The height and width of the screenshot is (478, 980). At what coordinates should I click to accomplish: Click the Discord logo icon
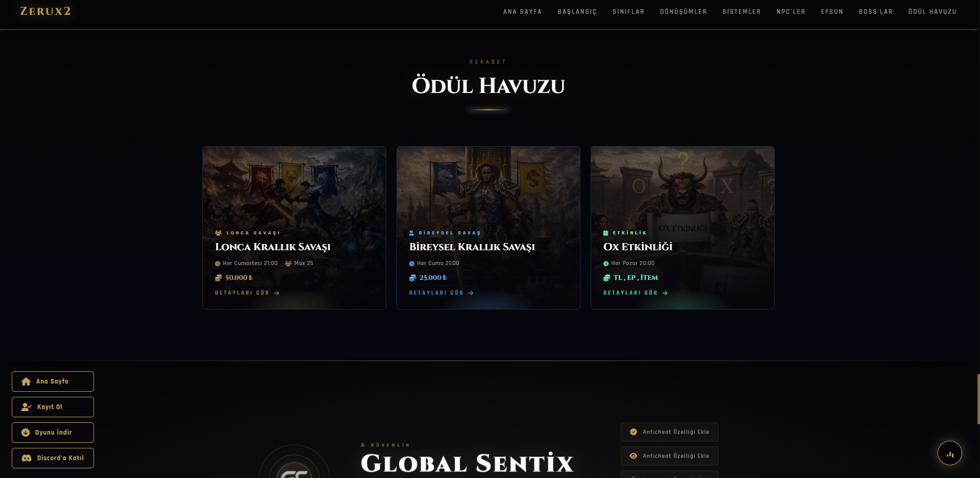(x=27, y=458)
